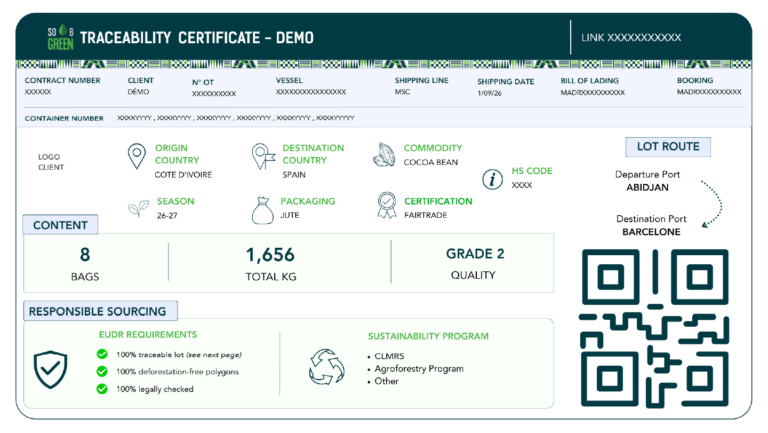Click the certification ribbon badge icon

(x=387, y=205)
